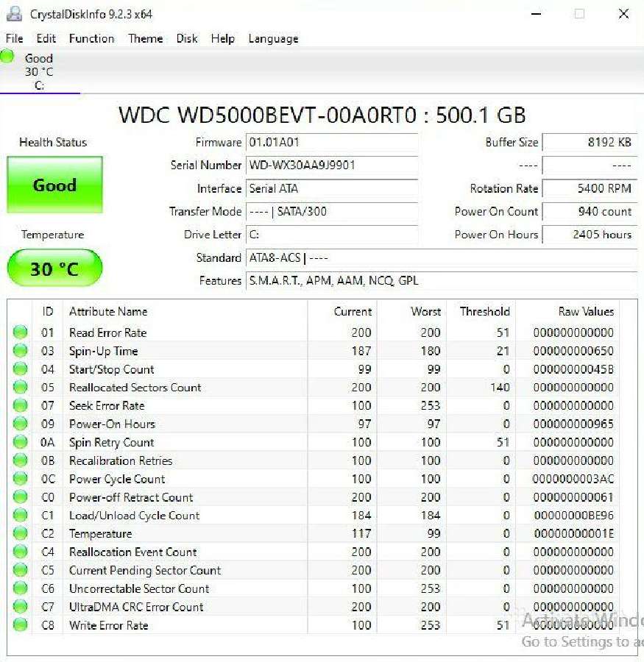Click the status icon for C2 Temperature row
644x662 pixels.
21,533
